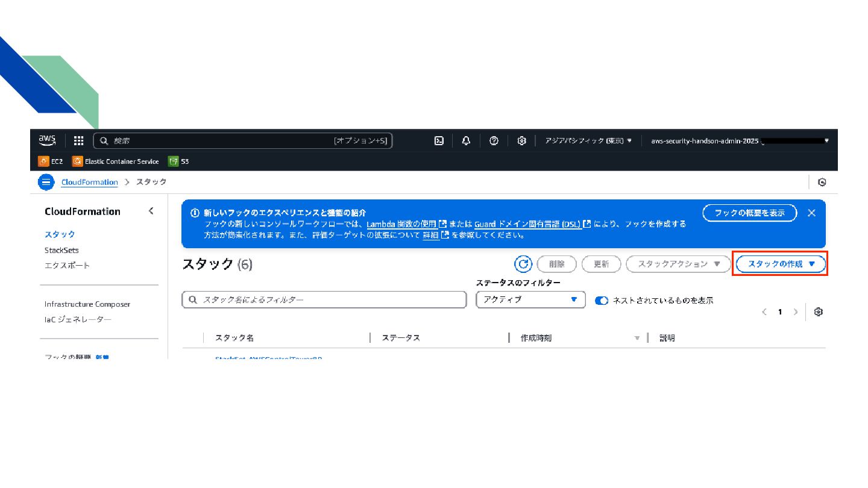Dismiss the blue hooks info banner
868x488 pixels.
click(x=811, y=213)
